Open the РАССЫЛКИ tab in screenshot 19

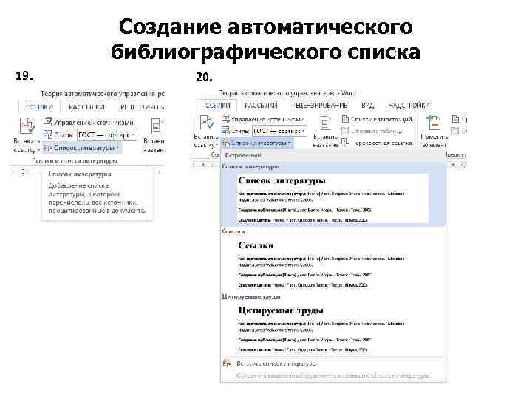point(86,107)
